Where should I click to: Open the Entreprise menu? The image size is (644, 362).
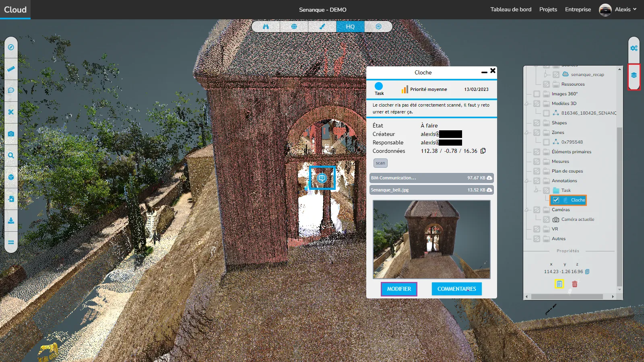click(578, 9)
